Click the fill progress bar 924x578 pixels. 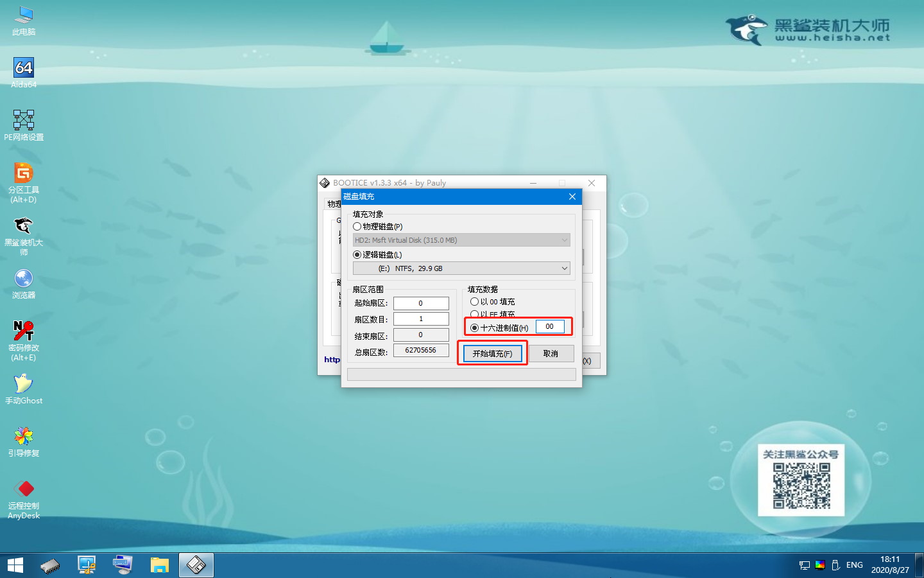(461, 374)
